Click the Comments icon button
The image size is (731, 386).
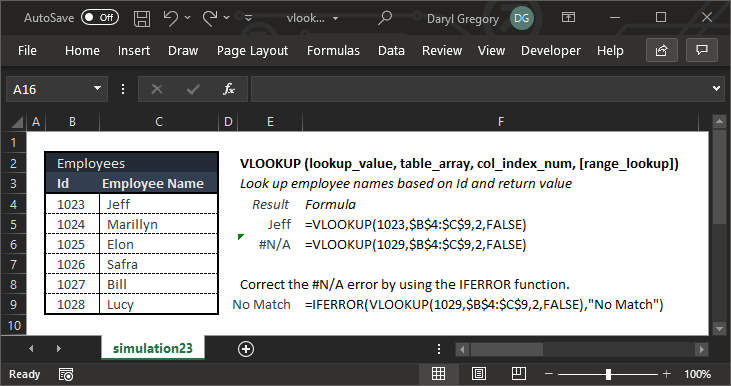tap(702, 50)
